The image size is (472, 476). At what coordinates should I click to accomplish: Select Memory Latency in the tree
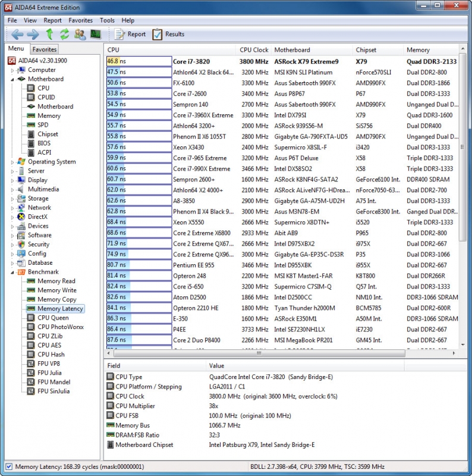[55, 309]
